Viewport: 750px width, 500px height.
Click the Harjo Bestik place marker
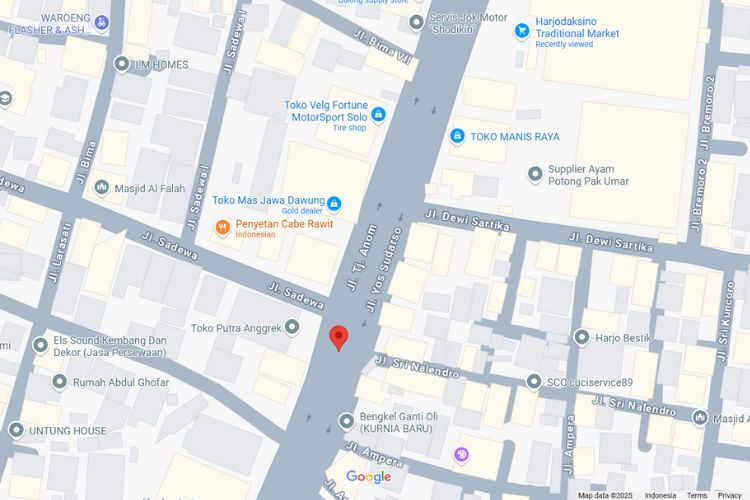(x=582, y=337)
